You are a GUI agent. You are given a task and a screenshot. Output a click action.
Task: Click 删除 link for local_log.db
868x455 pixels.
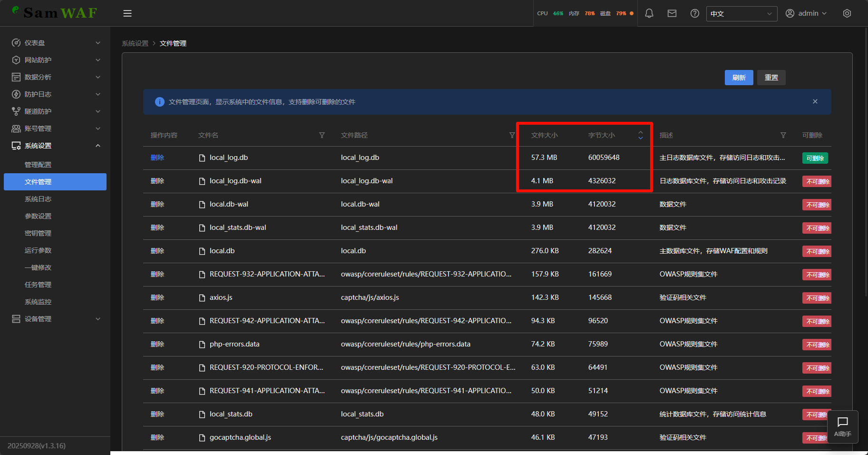pyautogui.click(x=157, y=158)
